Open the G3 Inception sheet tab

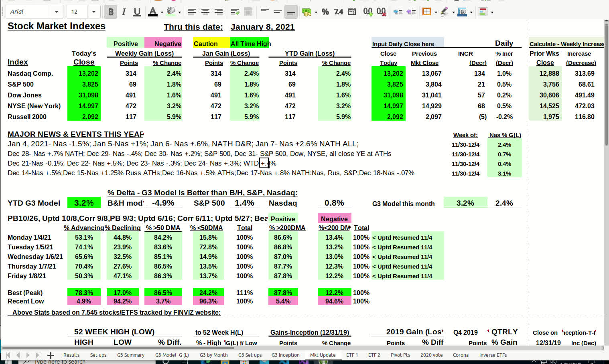click(x=286, y=355)
